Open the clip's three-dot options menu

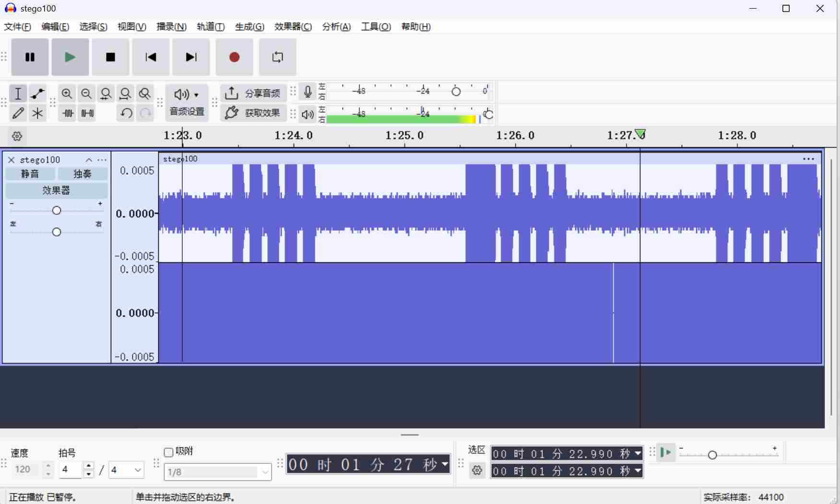(809, 159)
